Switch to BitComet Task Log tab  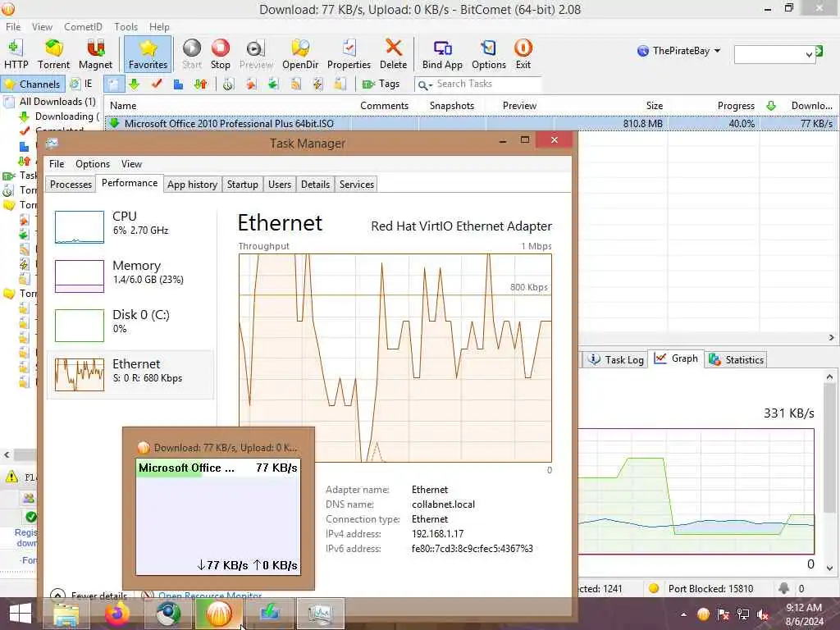(615, 359)
